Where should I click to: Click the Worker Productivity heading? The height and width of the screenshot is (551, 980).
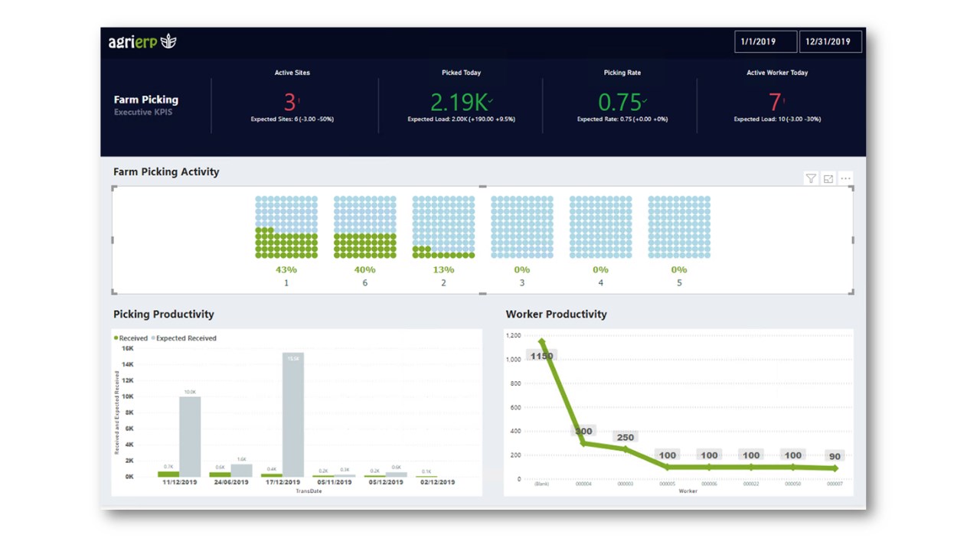coord(556,315)
